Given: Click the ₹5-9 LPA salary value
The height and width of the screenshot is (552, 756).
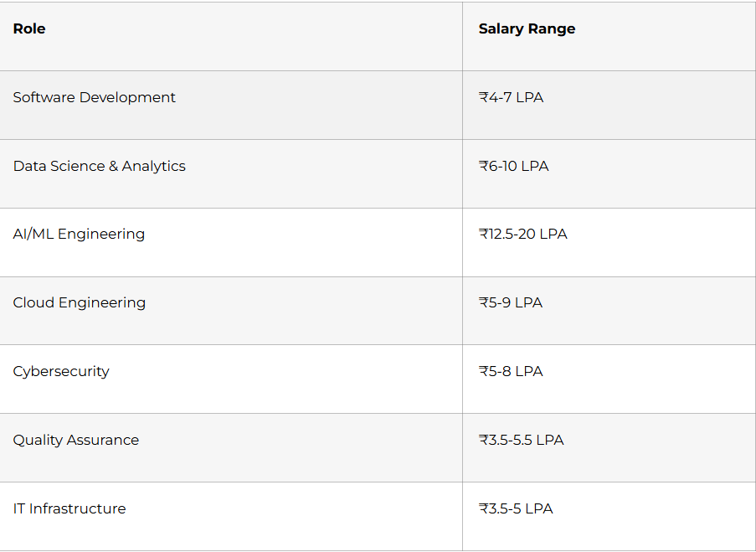Looking at the screenshot, I should coord(511,303).
